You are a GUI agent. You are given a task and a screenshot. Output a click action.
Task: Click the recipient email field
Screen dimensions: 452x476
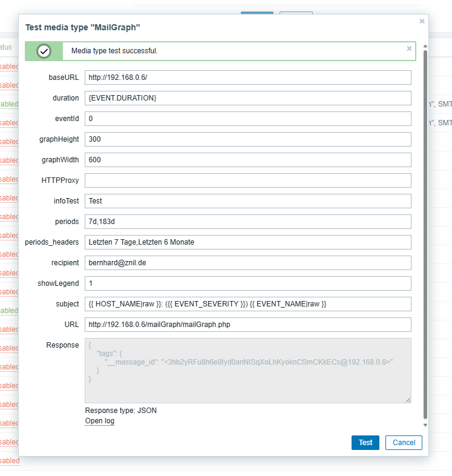[247, 263]
